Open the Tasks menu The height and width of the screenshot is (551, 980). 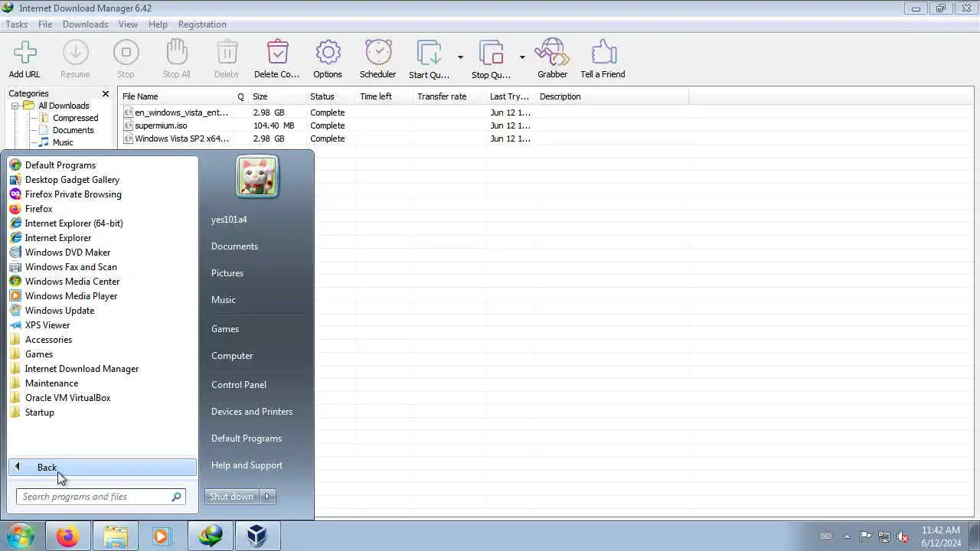pyautogui.click(x=17, y=24)
